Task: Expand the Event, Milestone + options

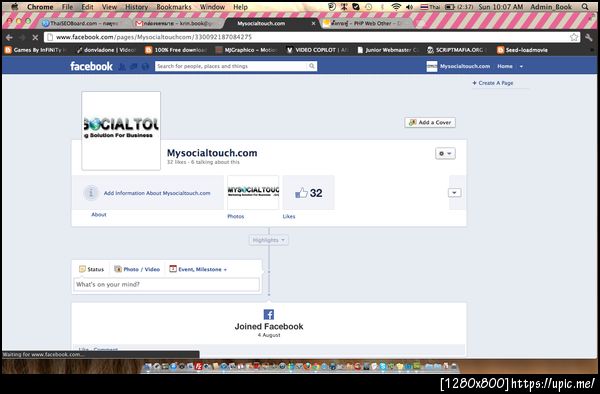Action: tap(198, 269)
